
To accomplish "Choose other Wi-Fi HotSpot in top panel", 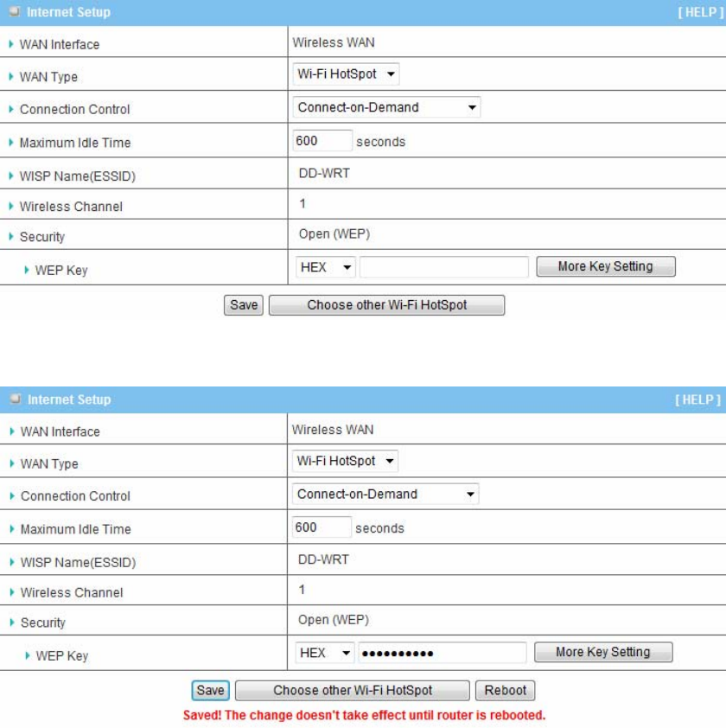I will [x=386, y=305].
